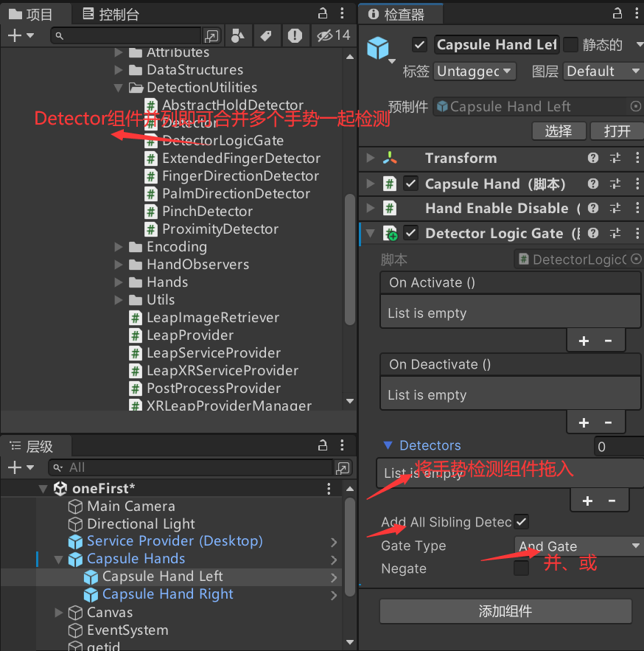Click the error messages filter icon in toolbar
The height and width of the screenshot is (651, 644).
[x=295, y=35]
